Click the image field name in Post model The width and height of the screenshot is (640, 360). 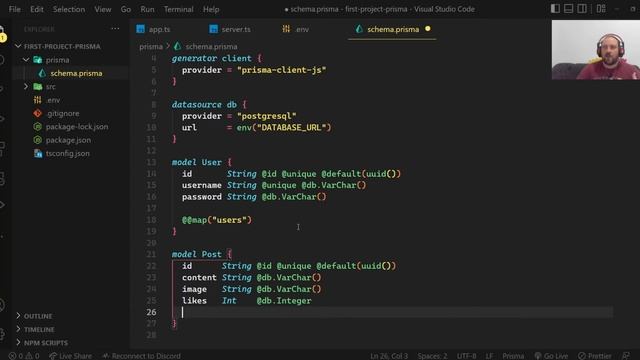pos(194,289)
